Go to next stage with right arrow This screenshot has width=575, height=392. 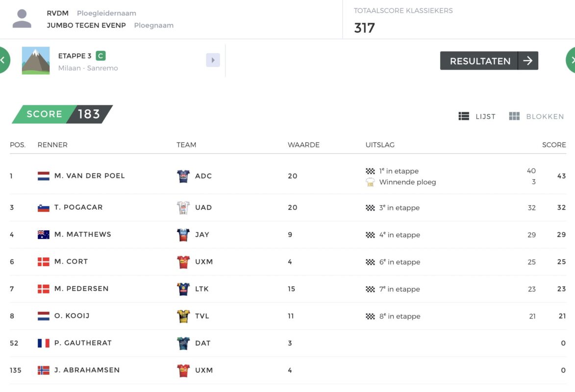[571, 60]
